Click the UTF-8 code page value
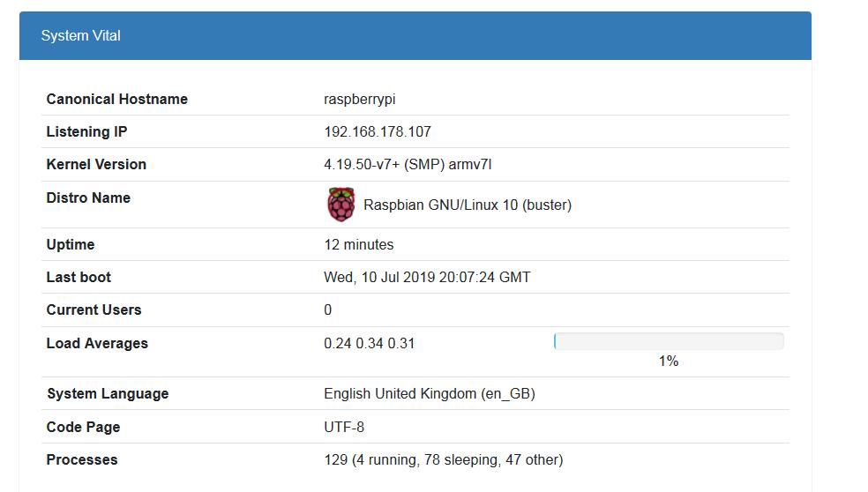The width and height of the screenshot is (868, 492). tap(344, 428)
